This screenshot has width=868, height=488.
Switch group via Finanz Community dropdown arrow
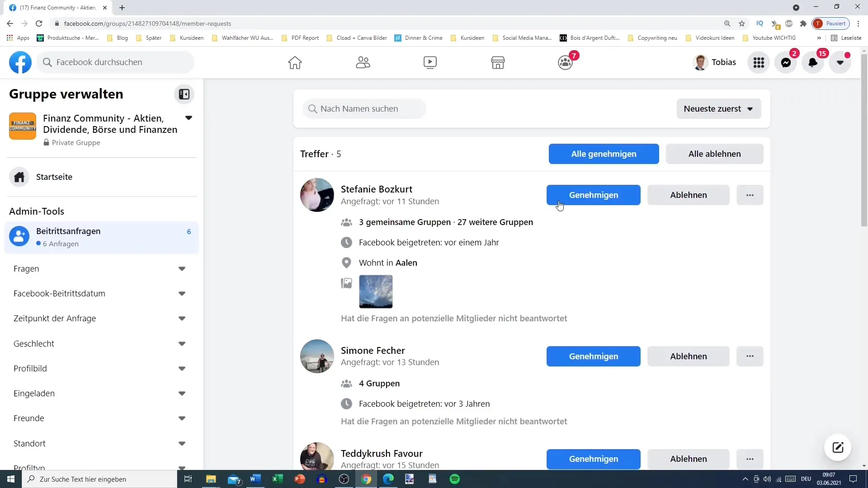pos(189,118)
